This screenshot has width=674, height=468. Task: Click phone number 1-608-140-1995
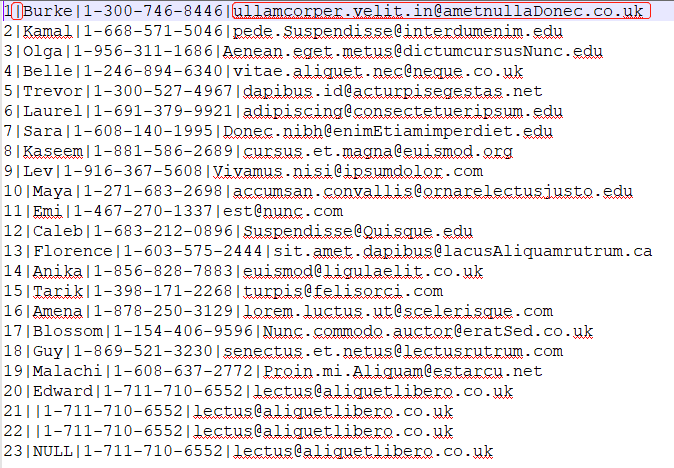143,131
